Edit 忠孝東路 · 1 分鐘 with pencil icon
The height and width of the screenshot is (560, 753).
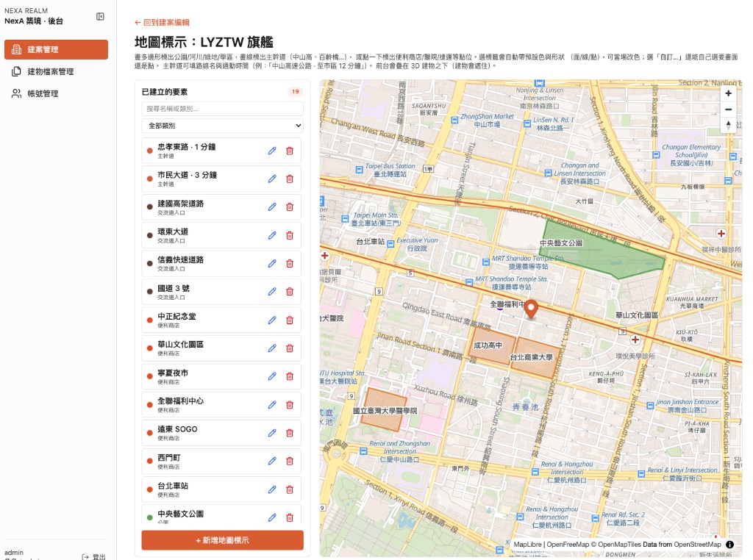tap(272, 151)
